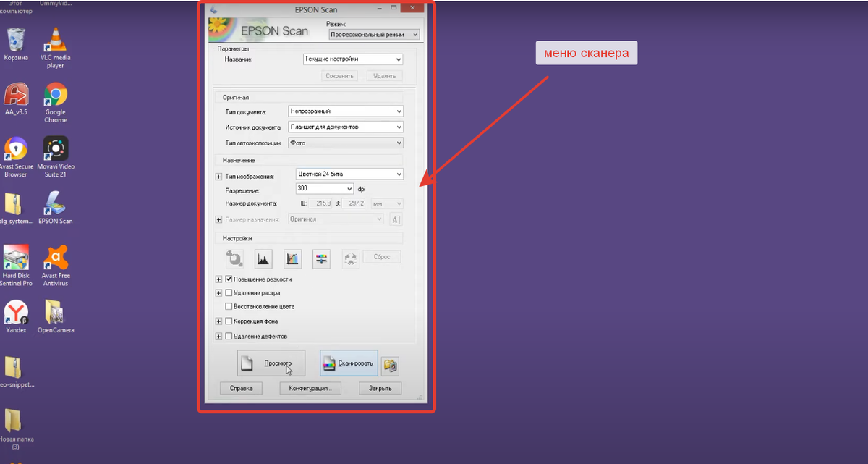Open the document size units 'мм' dropdown
Screen dimensions: 868x464
pyautogui.click(x=387, y=204)
